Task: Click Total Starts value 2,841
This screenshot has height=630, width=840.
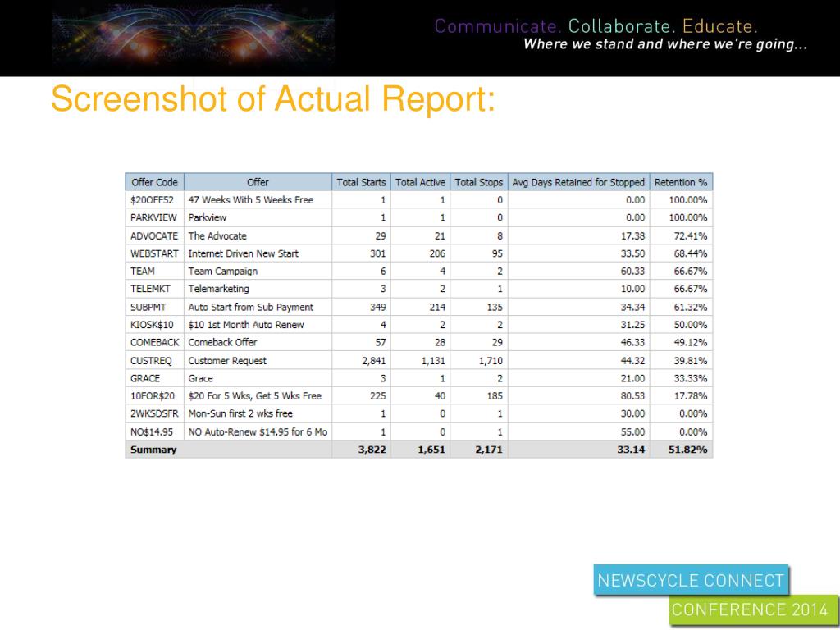Action: pyautogui.click(x=374, y=361)
